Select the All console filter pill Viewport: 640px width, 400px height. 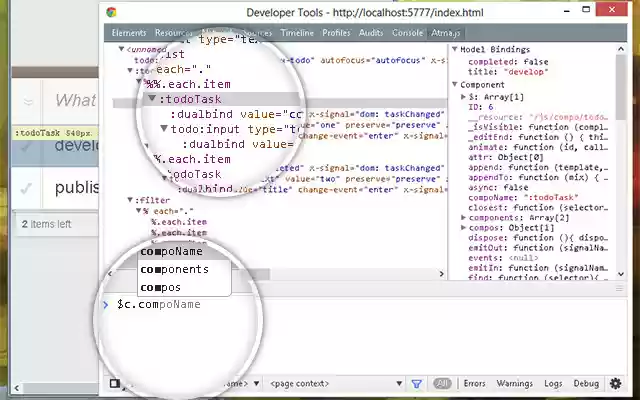pyautogui.click(x=442, y=384)
